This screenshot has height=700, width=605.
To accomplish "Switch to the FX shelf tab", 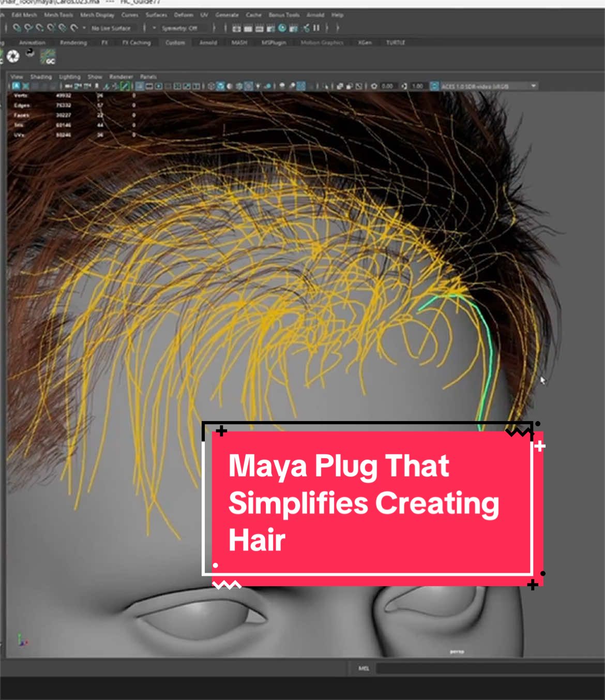I will click(x=104, y=43).
